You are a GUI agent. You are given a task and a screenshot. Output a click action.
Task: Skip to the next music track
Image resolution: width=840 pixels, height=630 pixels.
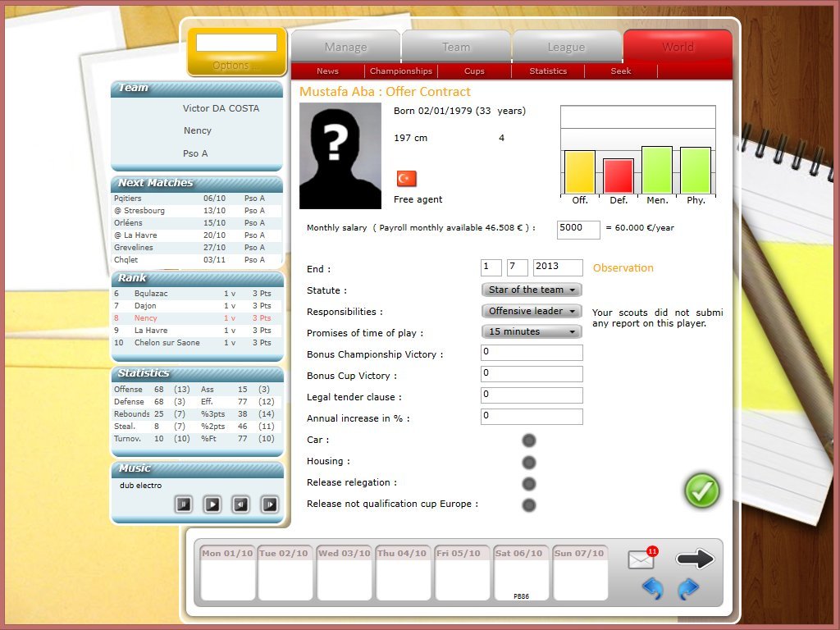pyautogui.click(x=269, y=504)
